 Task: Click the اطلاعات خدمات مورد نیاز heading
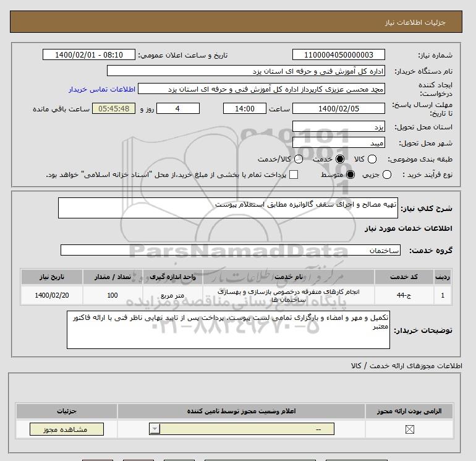click(408, 228)
